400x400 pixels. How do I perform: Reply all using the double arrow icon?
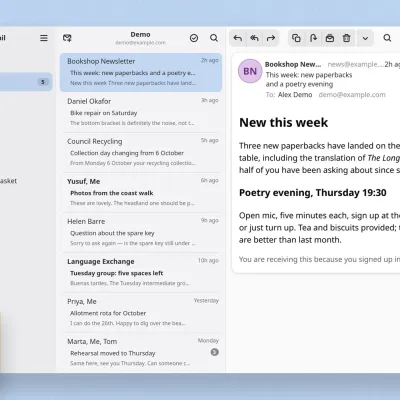click(254, 38)
